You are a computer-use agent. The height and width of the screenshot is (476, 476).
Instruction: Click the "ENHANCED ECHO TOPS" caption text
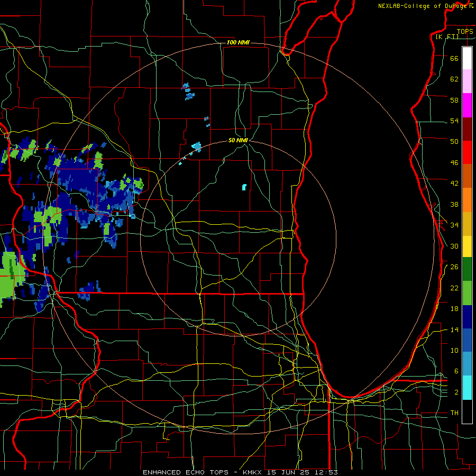tap(186, 472)
